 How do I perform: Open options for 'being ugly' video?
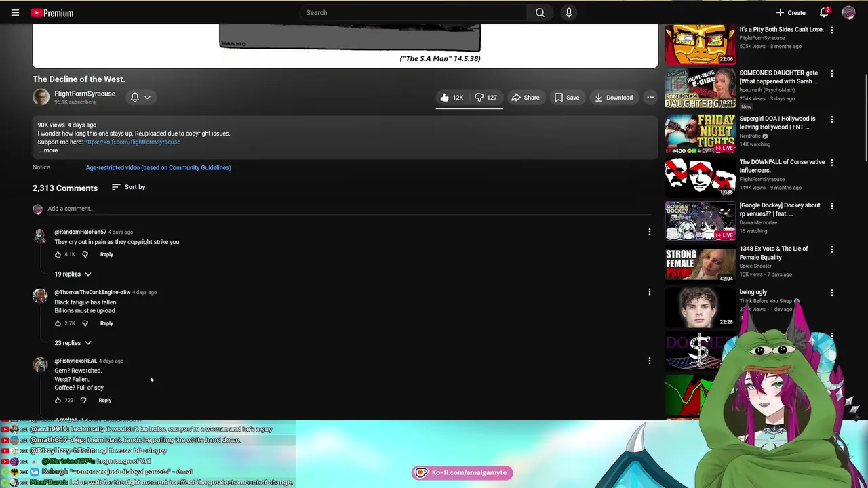[x=832, y=293]
